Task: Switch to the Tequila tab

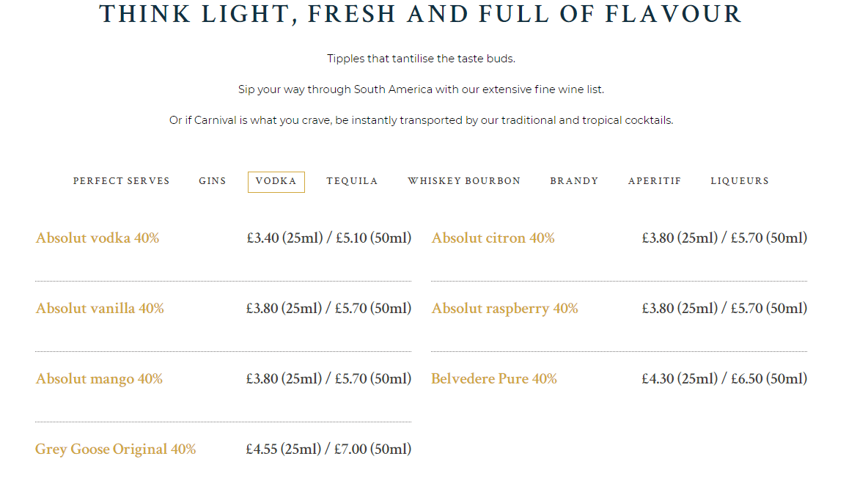Action: point(352,182)
